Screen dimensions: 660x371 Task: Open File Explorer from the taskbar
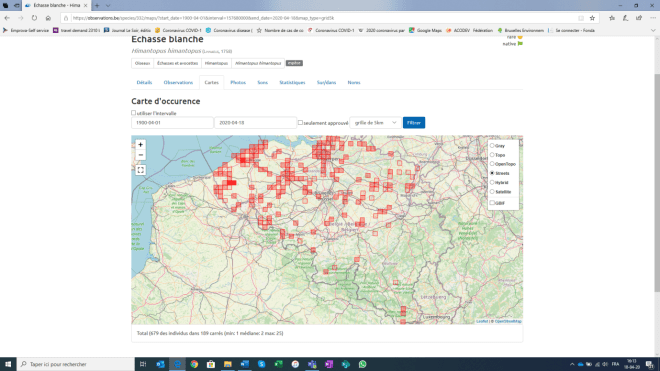click(228, 364)
